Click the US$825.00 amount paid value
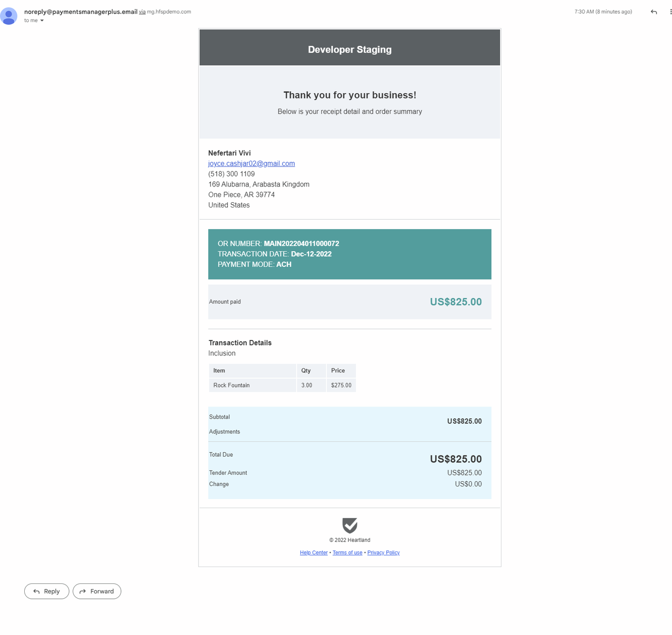Image resolution: width=672 pixels, height=635 pixels. click(456, 302)
